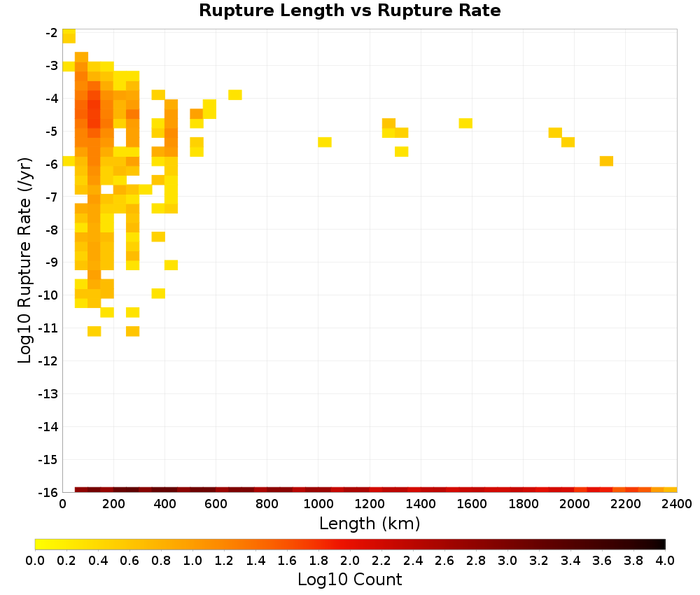700x595 pixels.
Task: Click the isolated heatmap cell near 1000 km
Action: (x=325, y=142)
